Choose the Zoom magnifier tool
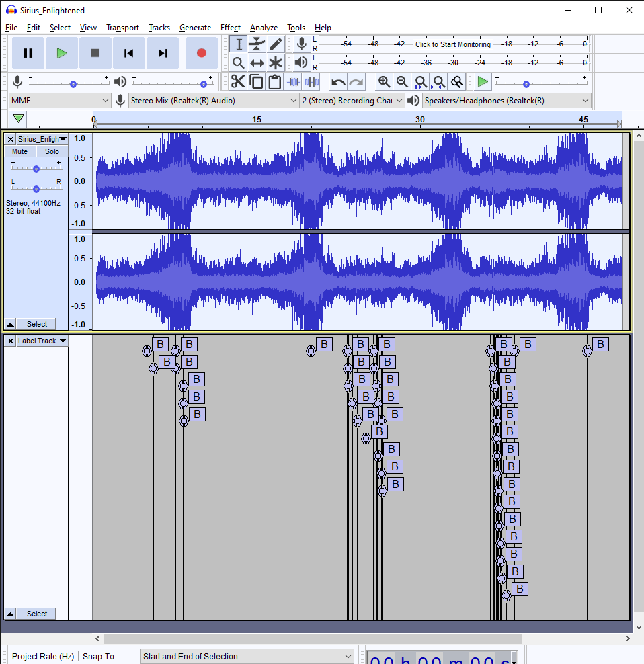This screenshot has width=644, height=664. (x=239, y=63)
